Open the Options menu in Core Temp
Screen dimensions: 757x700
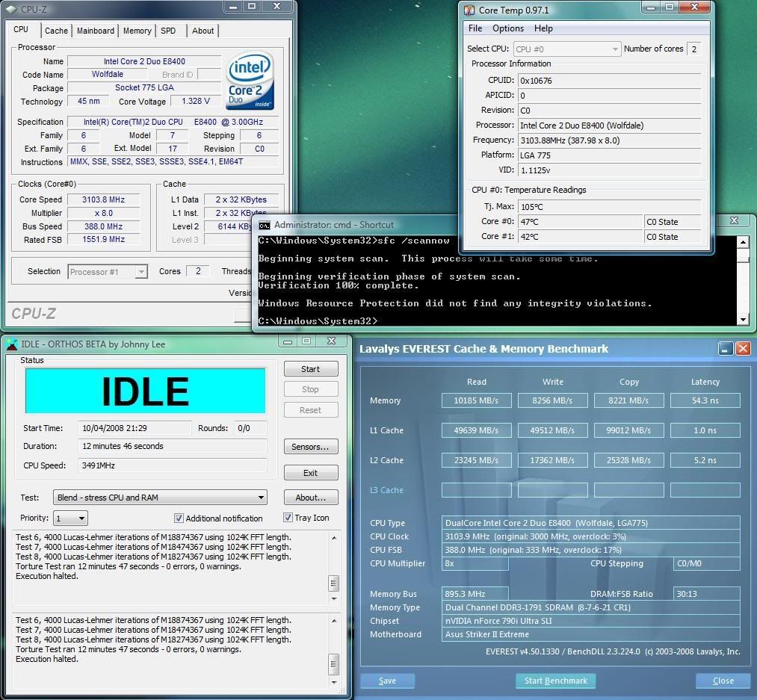507,28
